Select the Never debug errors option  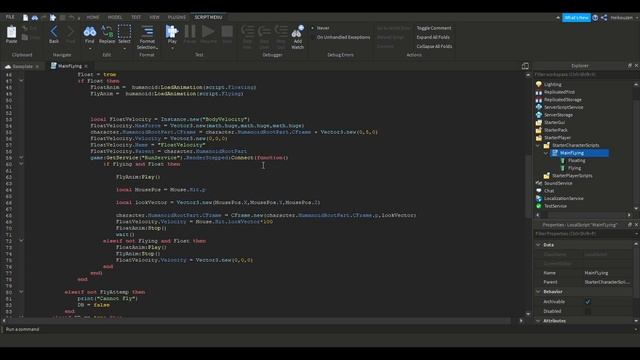pos(320,28)
